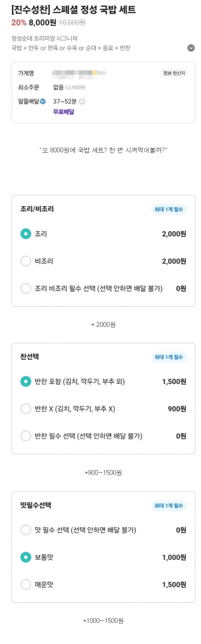Select 반찬 포함 with 김치 and 깍두기
Viewport: 201px width, 644px height.
point(25,382)
